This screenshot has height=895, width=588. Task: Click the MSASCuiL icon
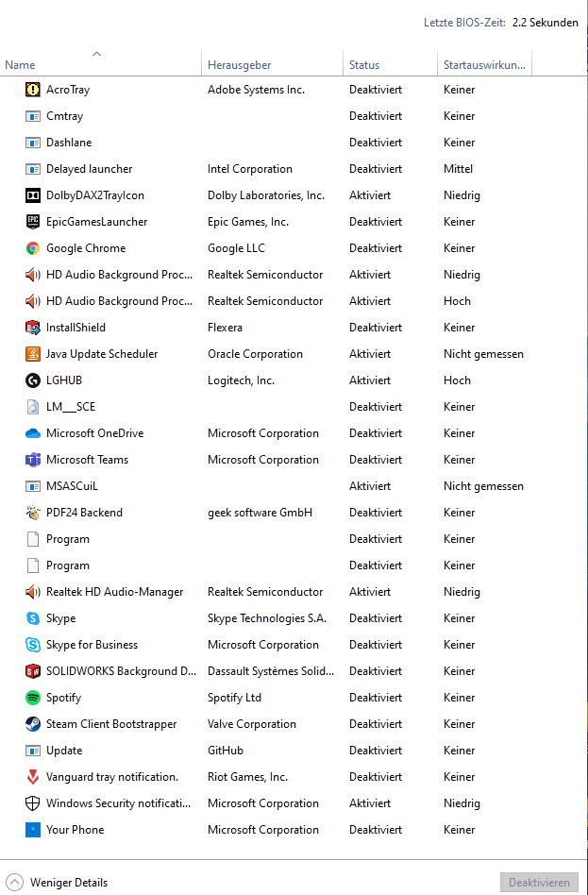coord(33,486)
